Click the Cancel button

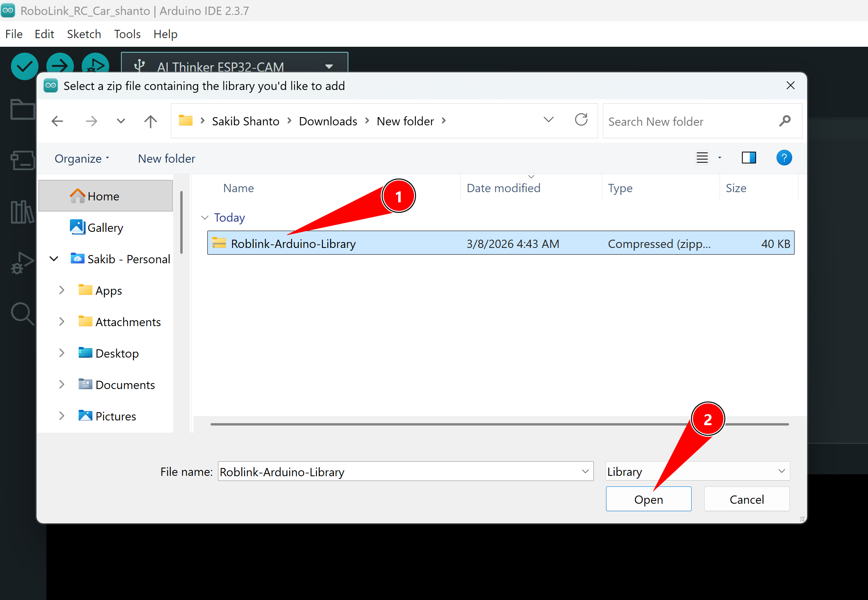[x=746, y=499]
